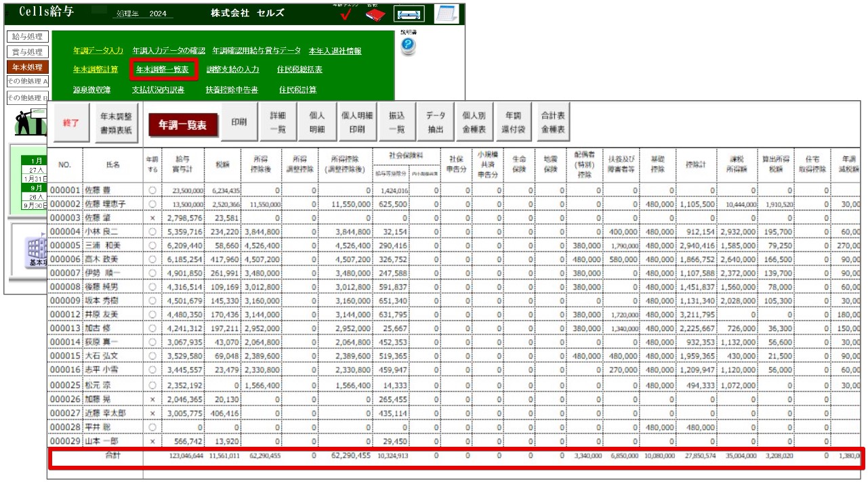
Task: Toggle 年調する mark for 伊勢 順一
Action: coord(152,273)
